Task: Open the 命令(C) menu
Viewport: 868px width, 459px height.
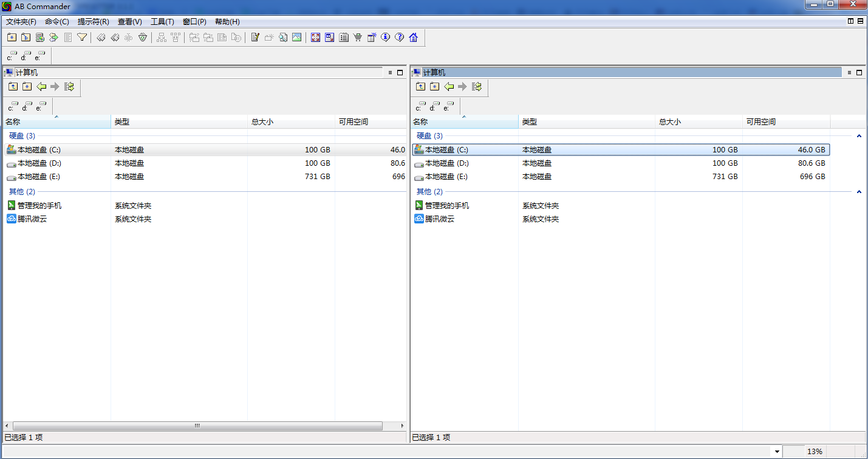Action: [57, 22]
